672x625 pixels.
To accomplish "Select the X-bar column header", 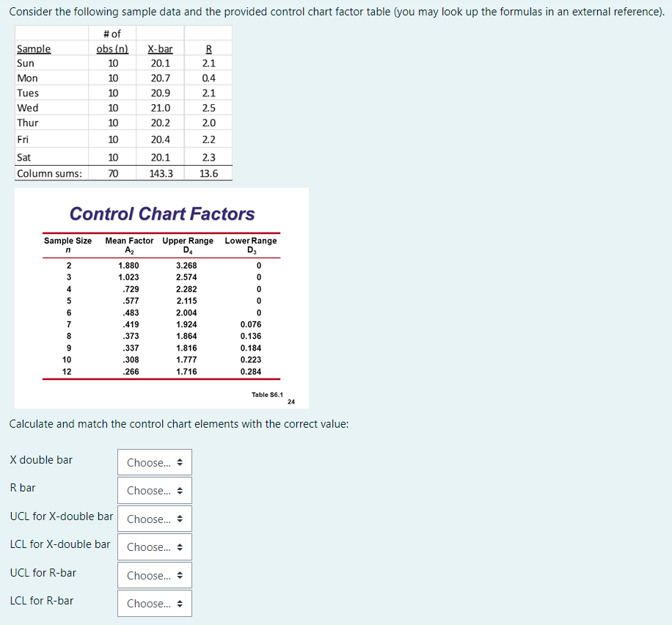I will click(160, 48).
